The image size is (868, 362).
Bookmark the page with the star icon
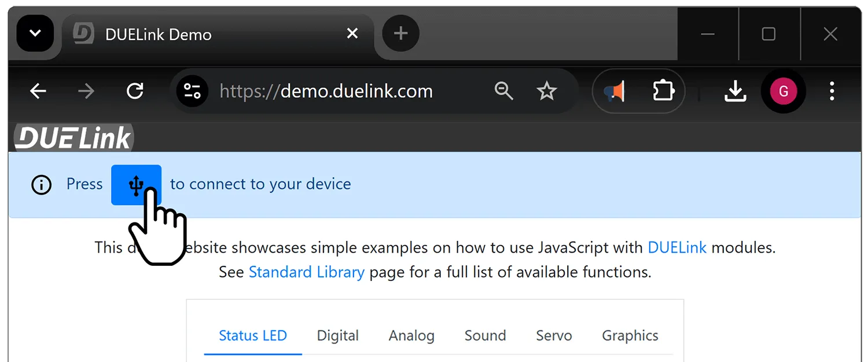click(x=546, y=90)
